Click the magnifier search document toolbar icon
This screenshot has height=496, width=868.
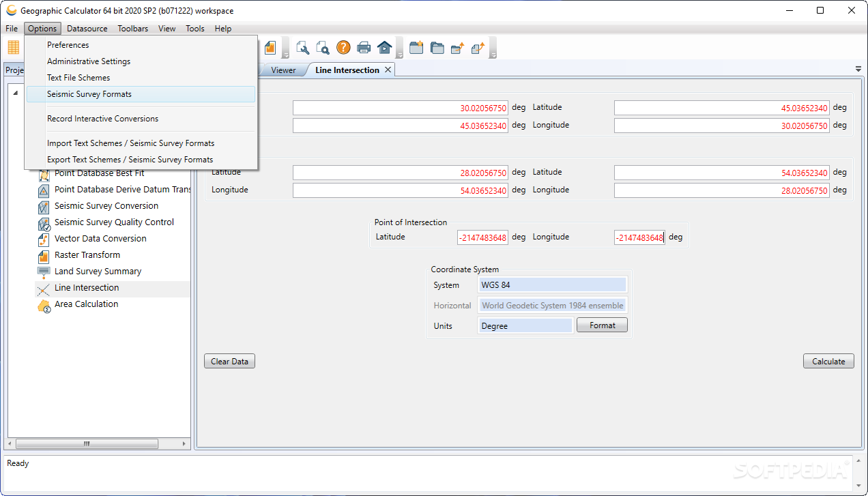point(323,47)
